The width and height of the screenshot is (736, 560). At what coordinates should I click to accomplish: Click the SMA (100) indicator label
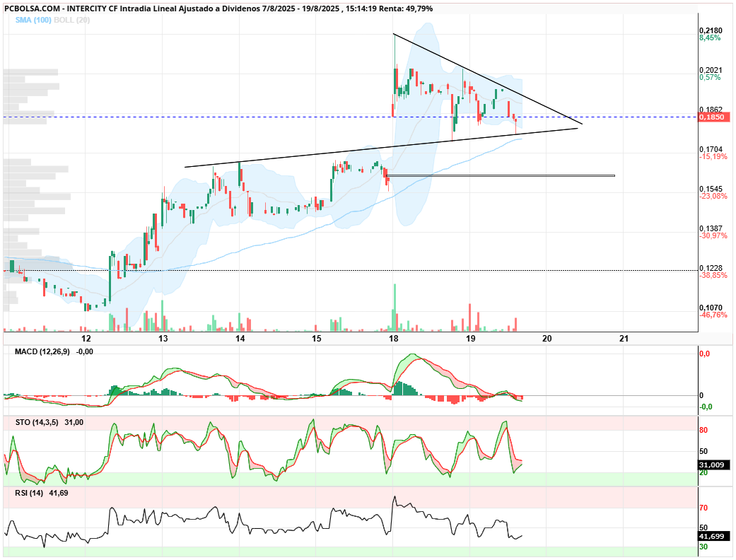coord(33,21)
